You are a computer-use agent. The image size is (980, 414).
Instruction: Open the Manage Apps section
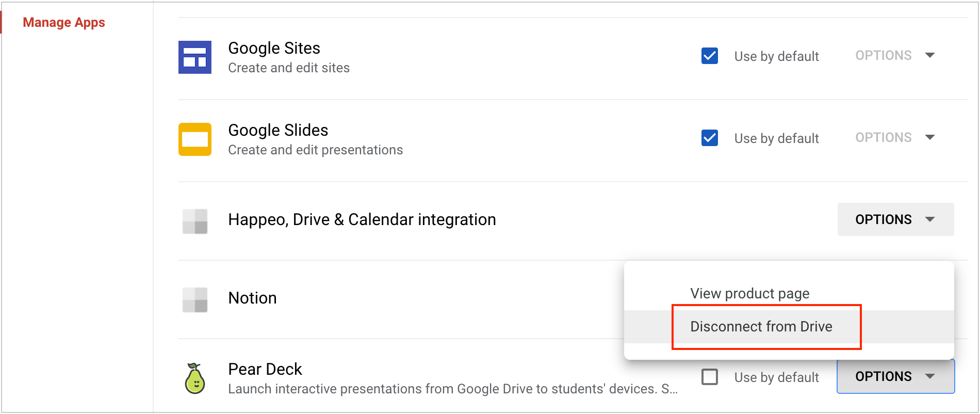point(64,22)
